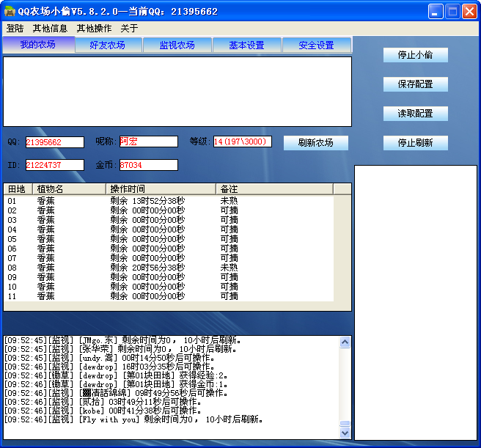Select field row 10 in the farm list
The width and height of the screenshot is (481, 448).
(169, 287)
